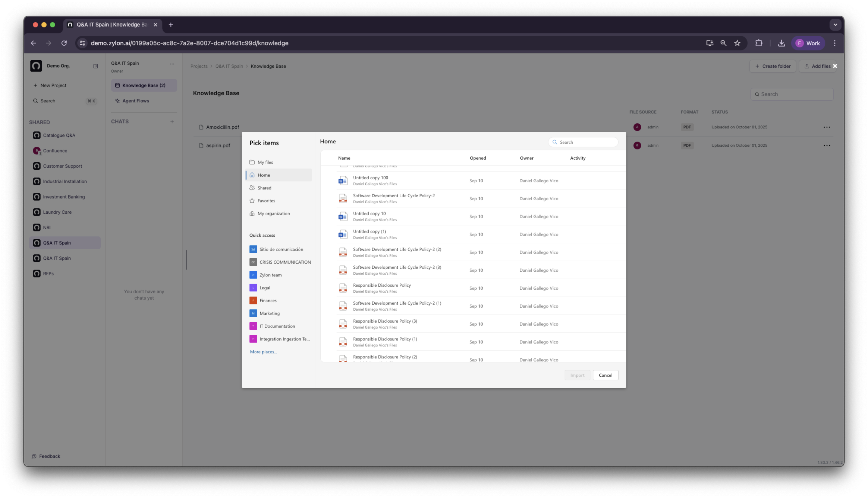Select Software Development Life Cycle Policy-2 (3) file
Viewport: 868px width, 498px height.
coord(397,268)
